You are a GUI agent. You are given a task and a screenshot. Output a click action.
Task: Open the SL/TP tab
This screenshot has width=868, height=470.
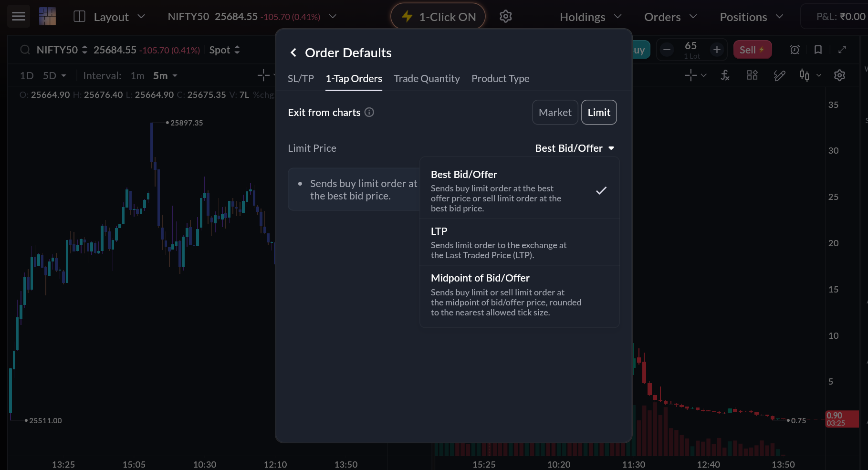point(300,78)
